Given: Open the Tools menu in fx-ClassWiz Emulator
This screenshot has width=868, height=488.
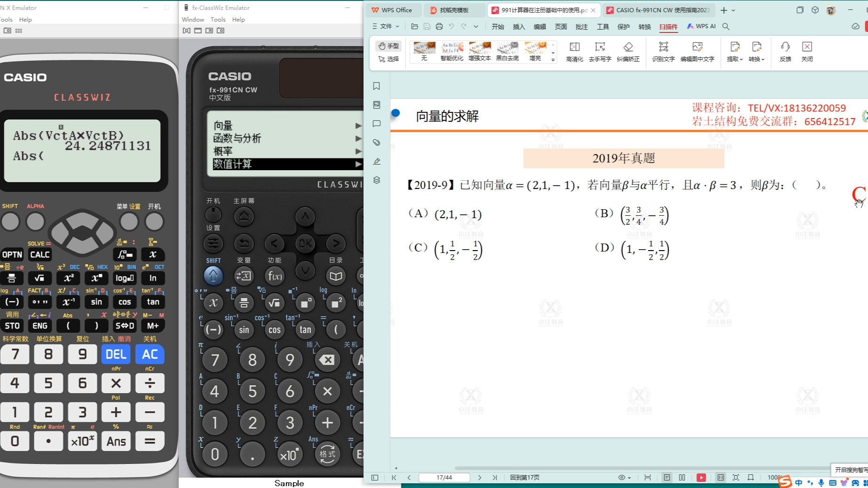Looking at the screenshot, I should pos(218,19).
